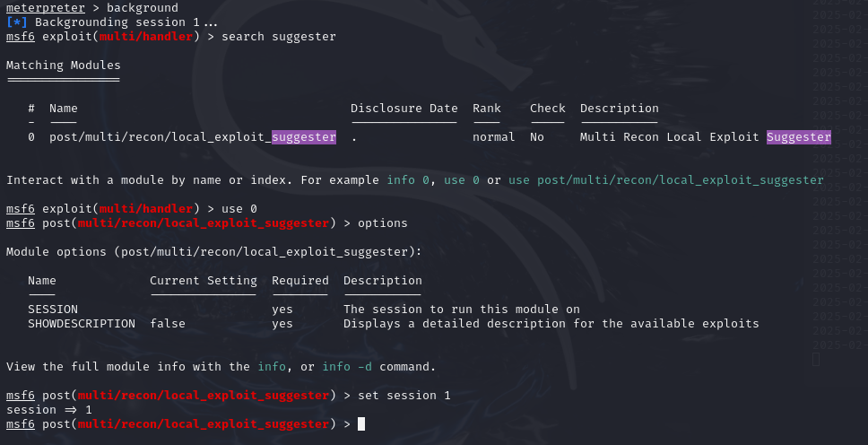Click highlighted 'suggester' in module path result
Screen dimensions: 868x445
(304, 137)
